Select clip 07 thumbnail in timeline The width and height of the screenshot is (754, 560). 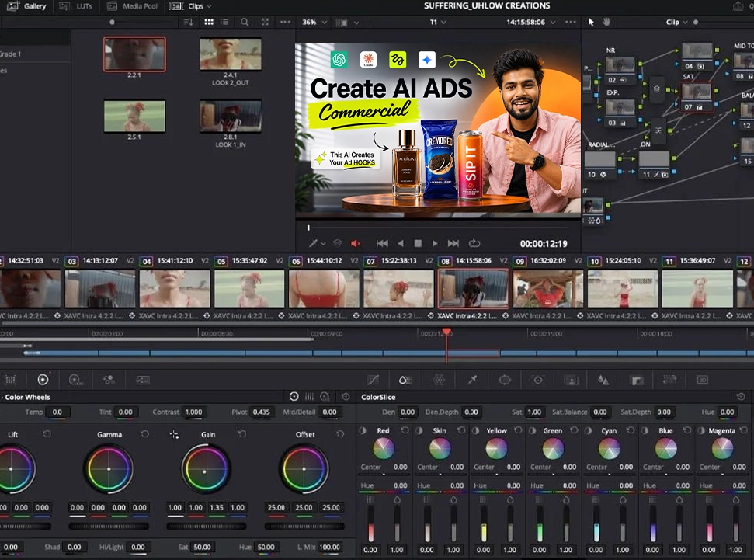click(398, 287)
